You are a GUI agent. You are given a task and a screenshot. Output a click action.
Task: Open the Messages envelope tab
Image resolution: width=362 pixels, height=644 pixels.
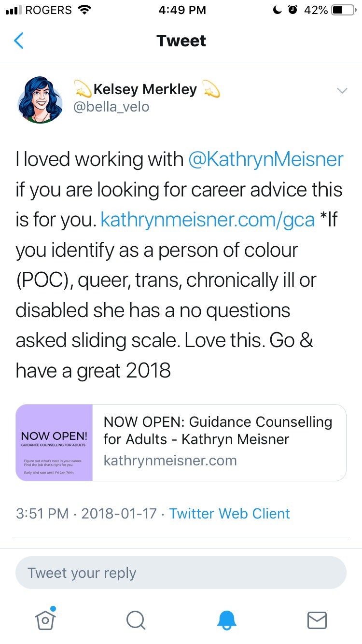[317, 620]
